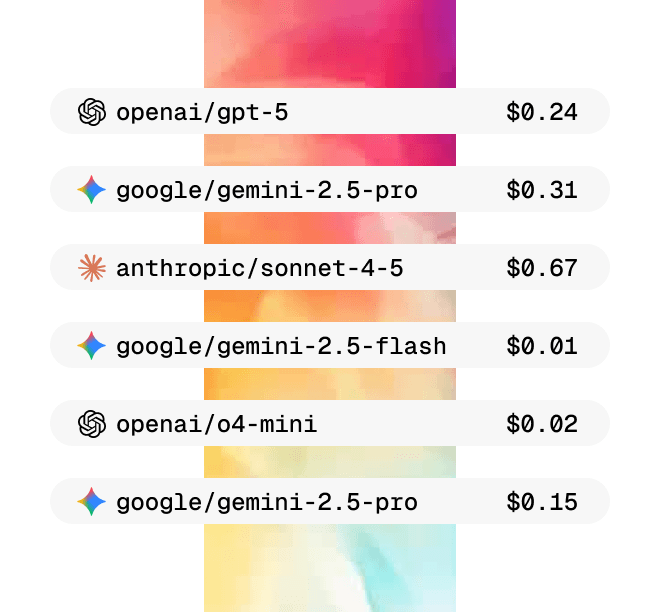The height and width of the screenshot is (612, 660).
Task: Click the $0.02 cost for o4-mini
Action: pyautogui.click(x=542, y=424)
